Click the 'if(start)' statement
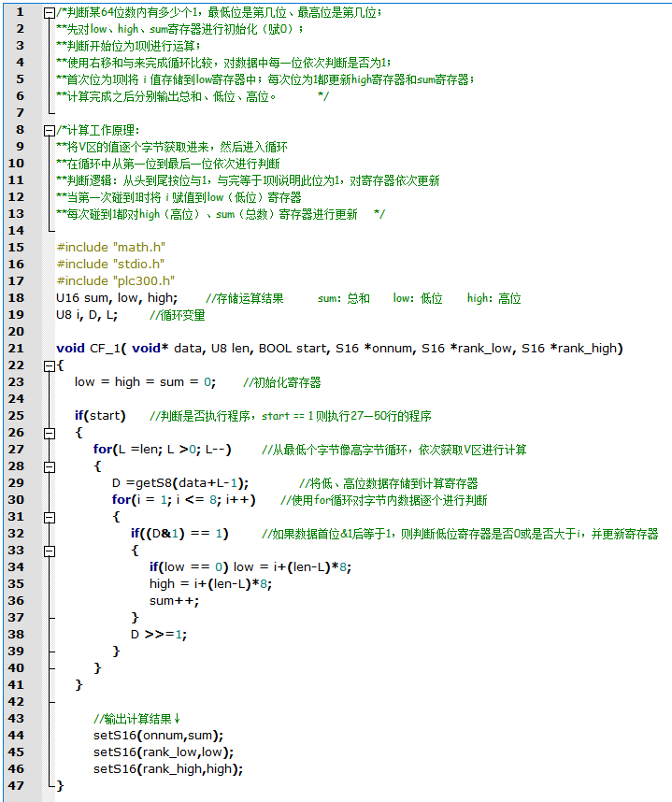Viewport: 672px width, 802px height. [x=100, y=415]
